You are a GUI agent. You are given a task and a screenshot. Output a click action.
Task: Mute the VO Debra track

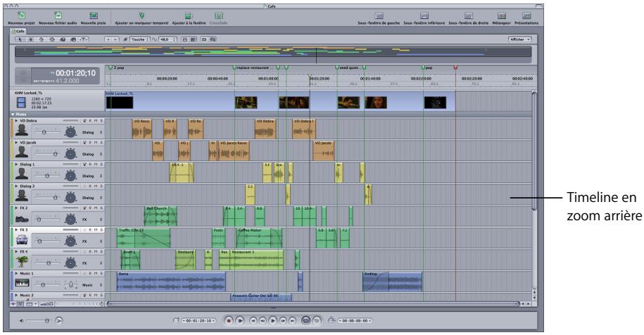click(96, 121)
